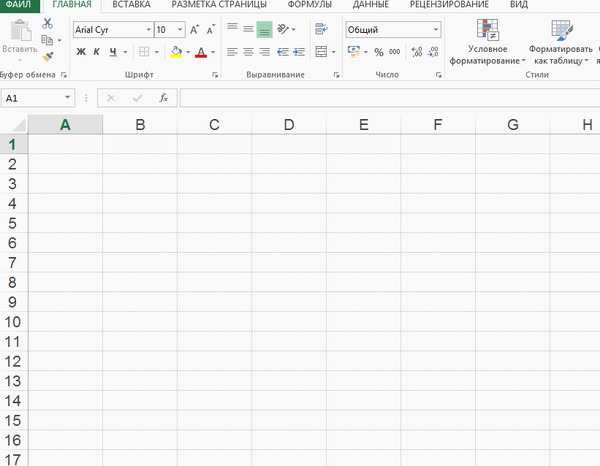Image resolution: width=600 pixels, height=466 pixels.
Task: Open the Общий number format dropdown
Action: pyautogui.click(x=435, y=29)
